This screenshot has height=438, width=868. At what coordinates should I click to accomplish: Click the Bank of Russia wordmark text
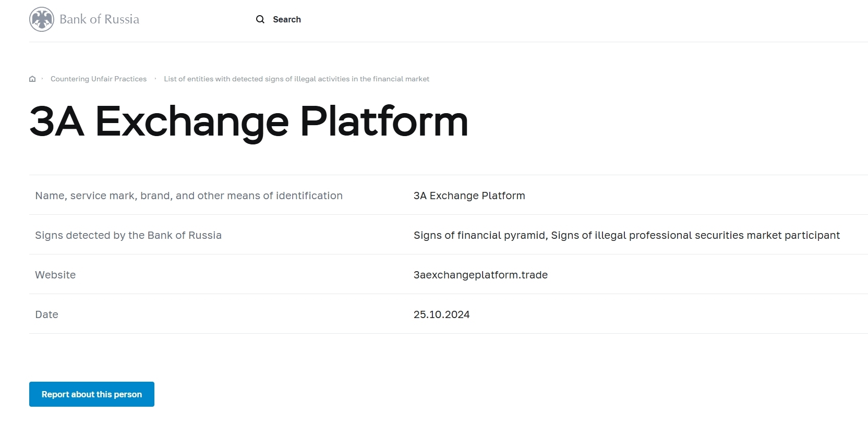(x=99, y=19)
